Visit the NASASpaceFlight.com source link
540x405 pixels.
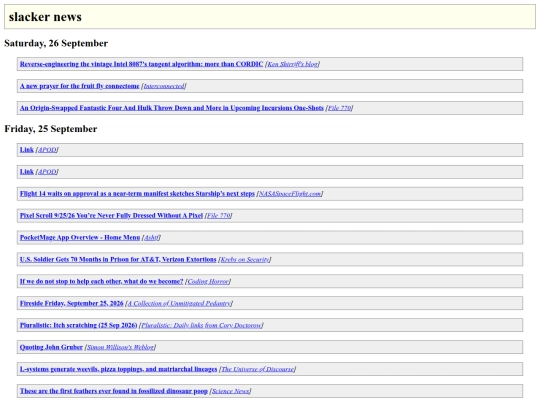coord(290,194)
